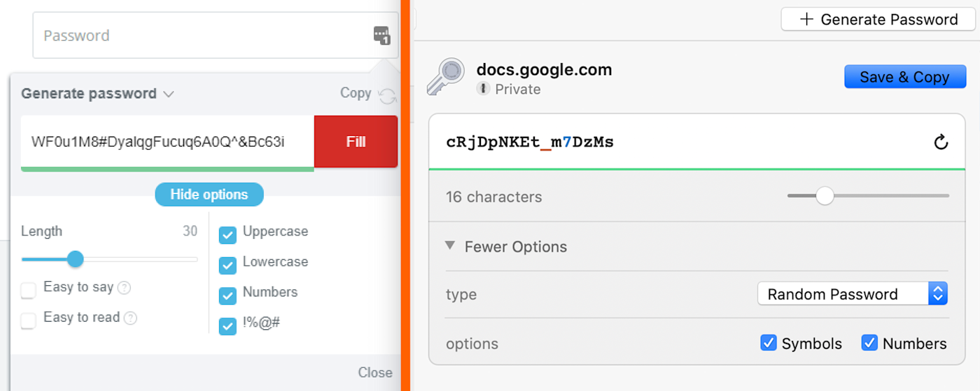Viewport: 980px width, 391px height.
Task: Click the Easy to say help icon
Action: pos(124,287)
